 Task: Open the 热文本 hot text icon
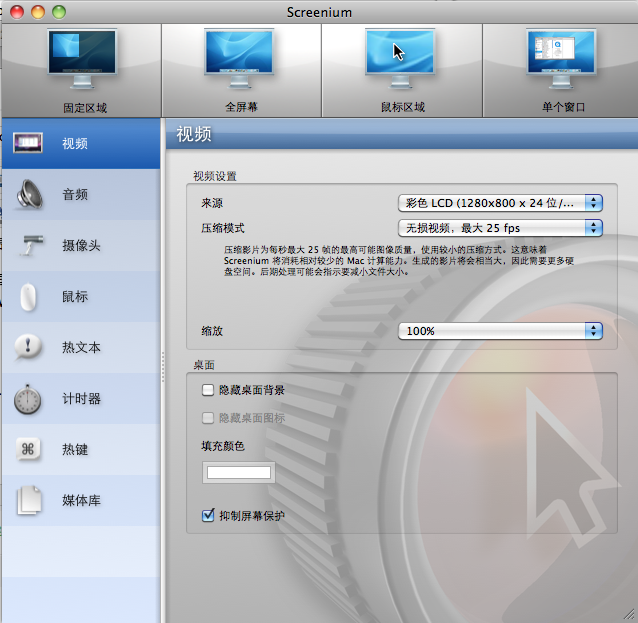(x=28, y=348)
